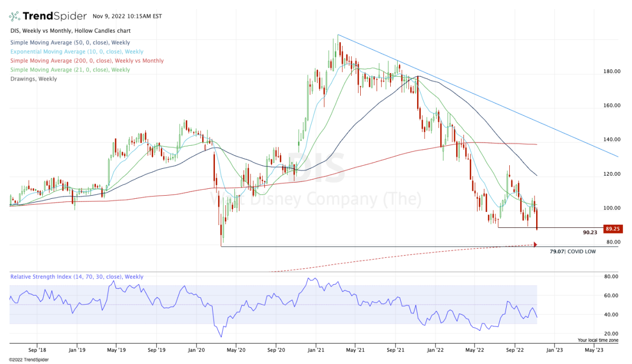Screen dimensions: 632x364
Task: Click the Relative Strength Index indicator label
Action: 76,277
